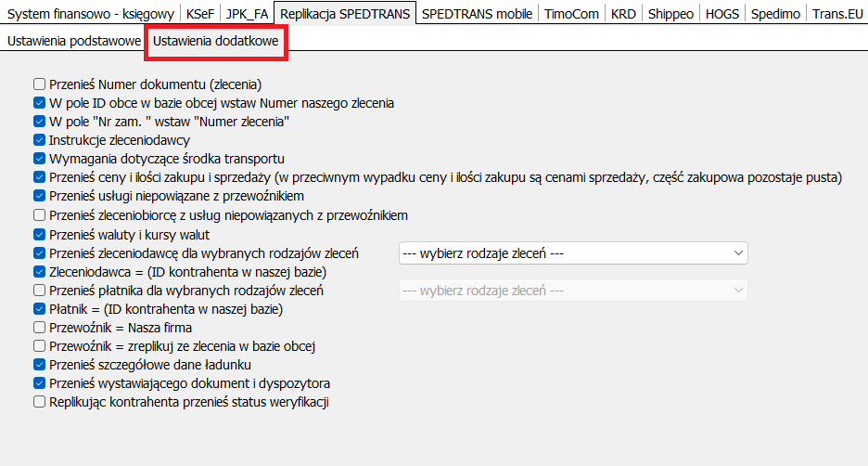Uncheck 'Instrukcje zleceniodawcy' option
Screen dimensions: 868x466
pyautogui.click(x=40, y=140)
